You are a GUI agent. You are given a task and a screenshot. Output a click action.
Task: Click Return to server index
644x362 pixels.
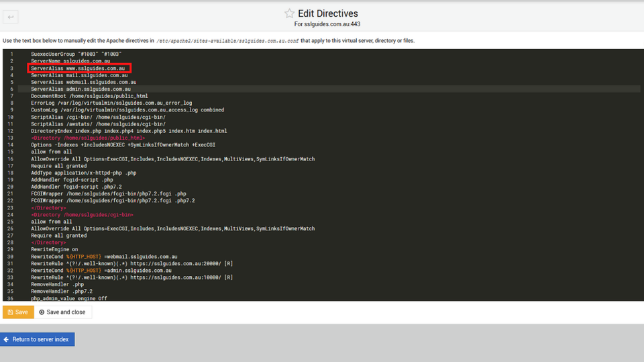point(38,339)
